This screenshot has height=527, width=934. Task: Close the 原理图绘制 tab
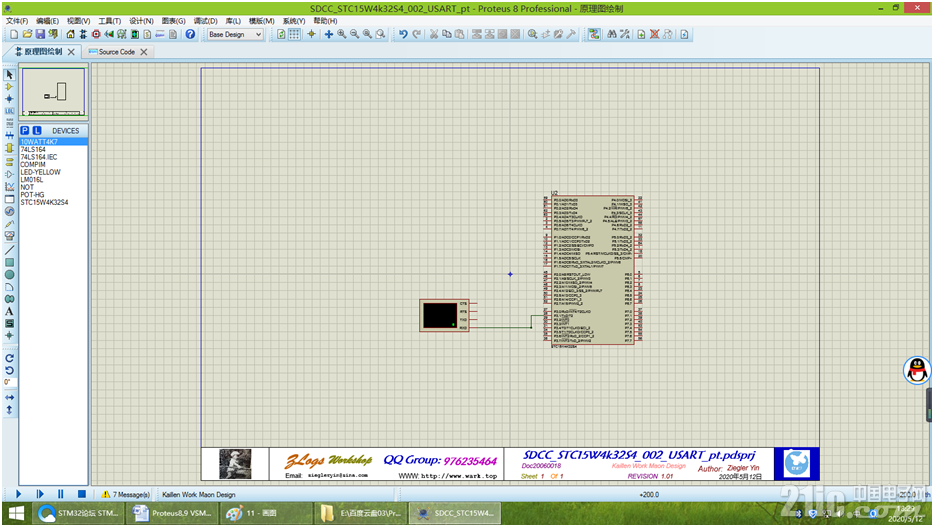pyautogui.click(x=71, y=52)
